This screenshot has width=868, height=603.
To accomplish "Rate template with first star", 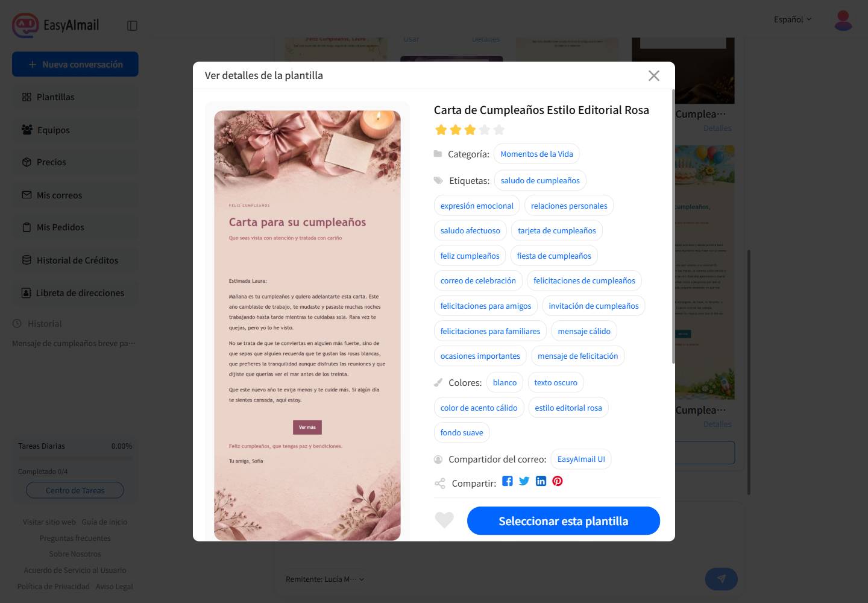I will (x=441, y=130).
